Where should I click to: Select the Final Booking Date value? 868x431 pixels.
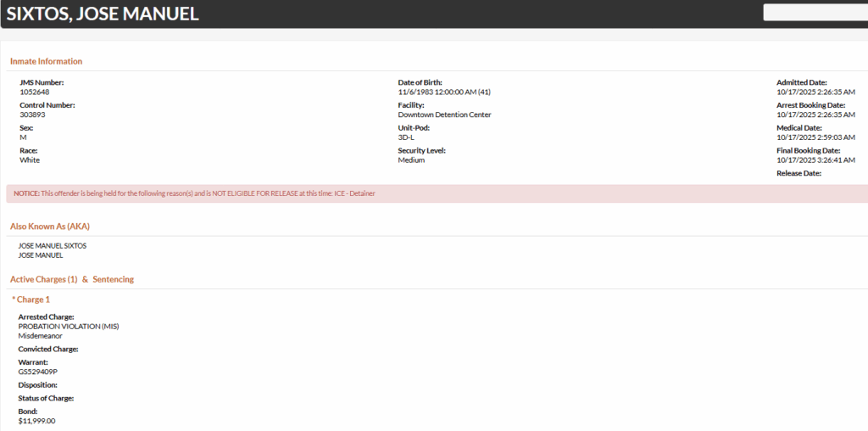point(815,160)
